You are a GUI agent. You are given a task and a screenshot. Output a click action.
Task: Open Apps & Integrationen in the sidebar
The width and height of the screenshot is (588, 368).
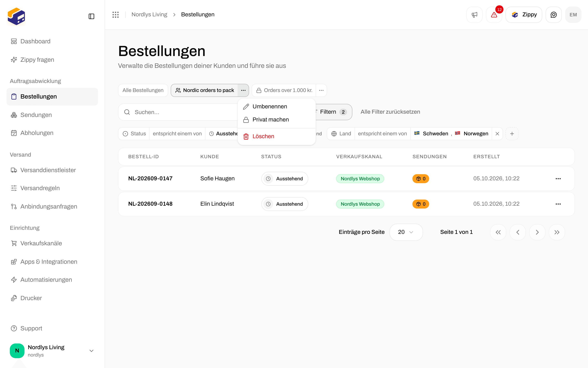52,262
